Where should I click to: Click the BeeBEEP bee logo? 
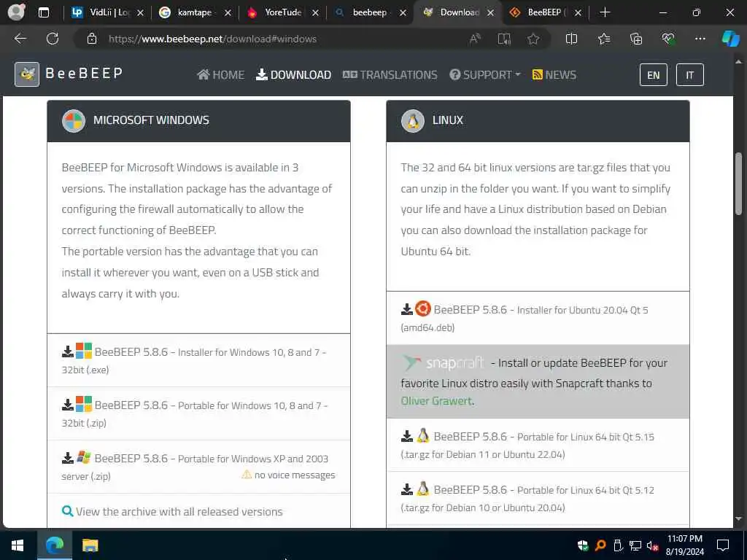point(27,74)
